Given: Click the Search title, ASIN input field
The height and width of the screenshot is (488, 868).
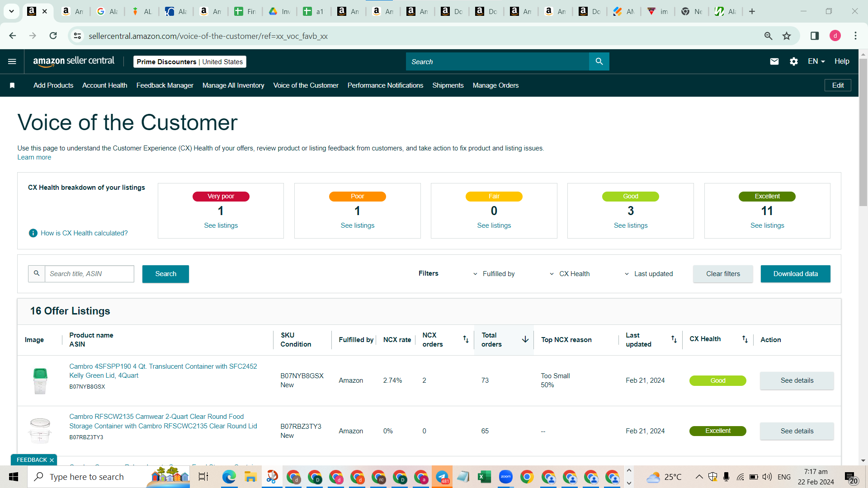Looking at the screenshot, I should 90,274.
